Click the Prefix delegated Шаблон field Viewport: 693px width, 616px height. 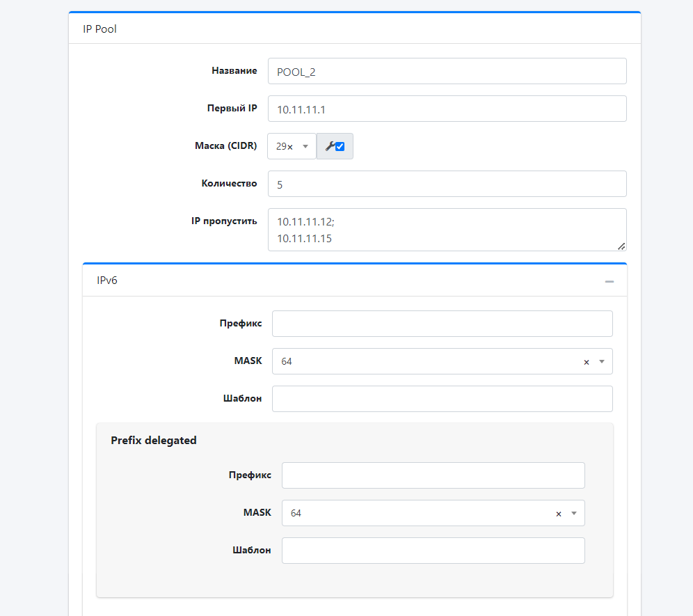pos(433,551)
